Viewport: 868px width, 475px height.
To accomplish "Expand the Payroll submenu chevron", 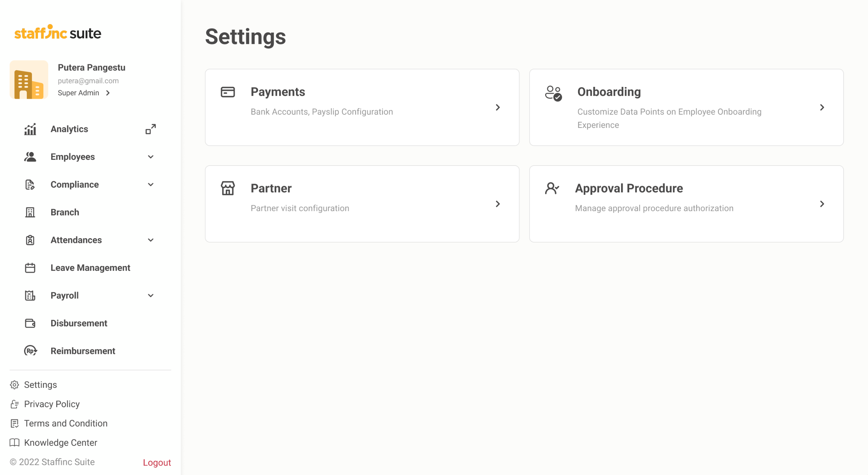I will pos(151,296).
